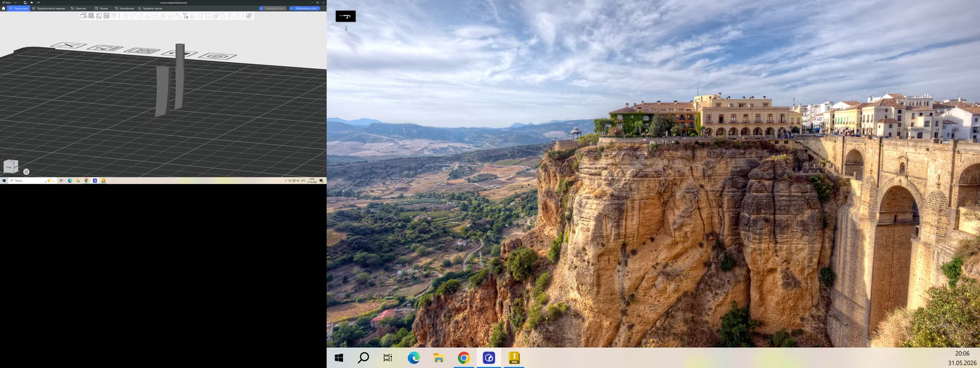Click the Add object cube icon
The height and width of the screenshot is (368, 980).
point(83,16)
